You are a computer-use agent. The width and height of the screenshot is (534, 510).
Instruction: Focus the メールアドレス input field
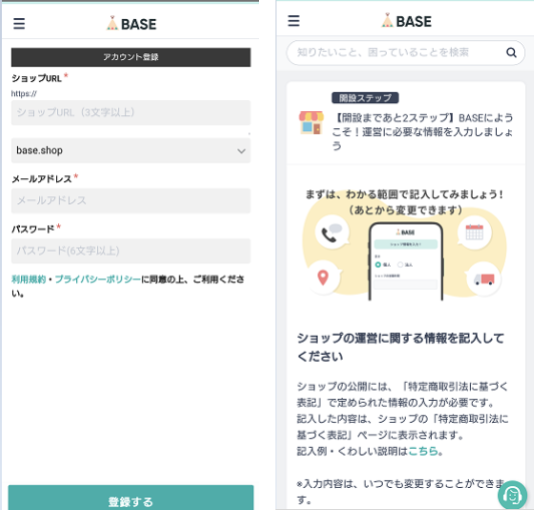coord(131,201)
